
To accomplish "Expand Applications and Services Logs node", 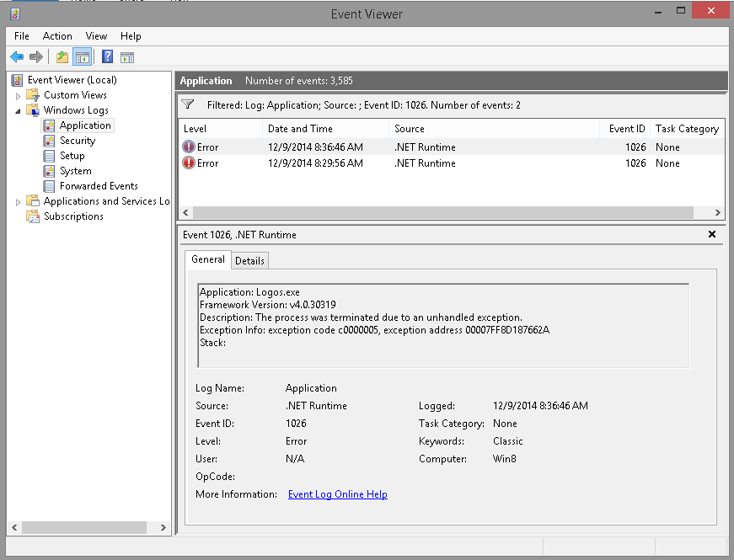I will coord(19,202).
